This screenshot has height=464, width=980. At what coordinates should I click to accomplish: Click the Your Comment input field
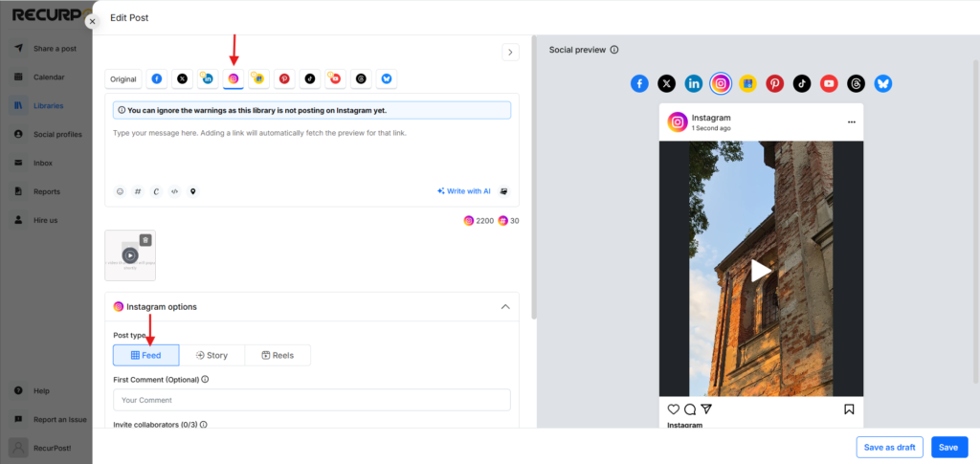click(312, 400)
